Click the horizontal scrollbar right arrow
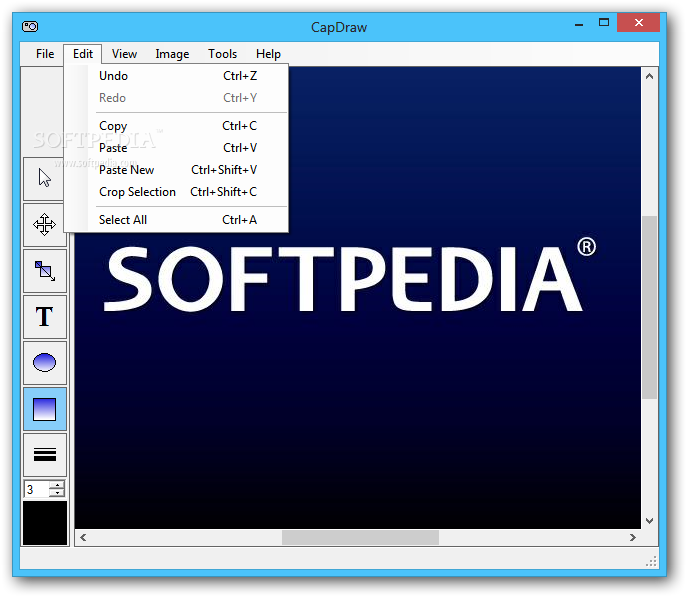The image size is (687, 597). tap(633, 537)
